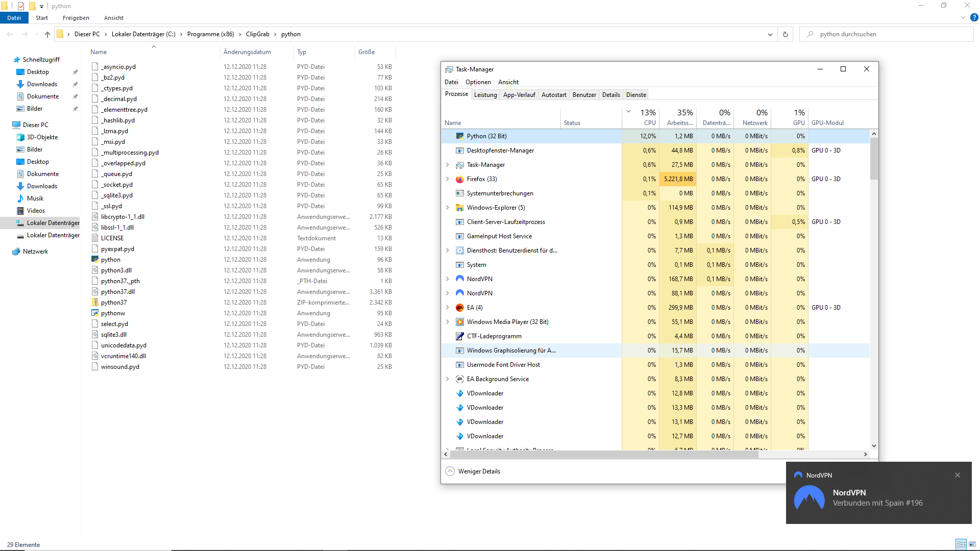Click the refresh button in address bar
This screenshot has width=980, height=551.
click(785, 34)
